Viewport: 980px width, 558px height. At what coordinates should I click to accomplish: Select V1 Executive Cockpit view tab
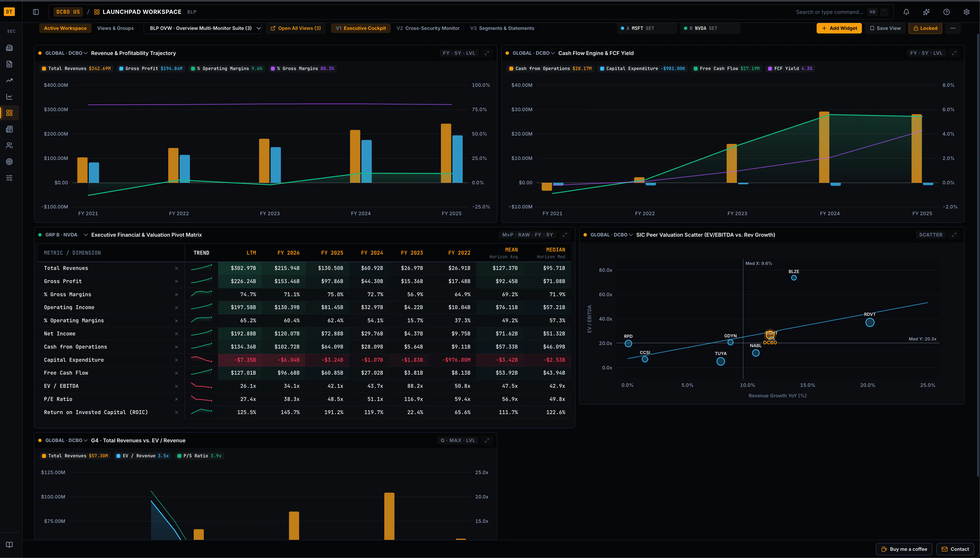(x=361, y=28)
